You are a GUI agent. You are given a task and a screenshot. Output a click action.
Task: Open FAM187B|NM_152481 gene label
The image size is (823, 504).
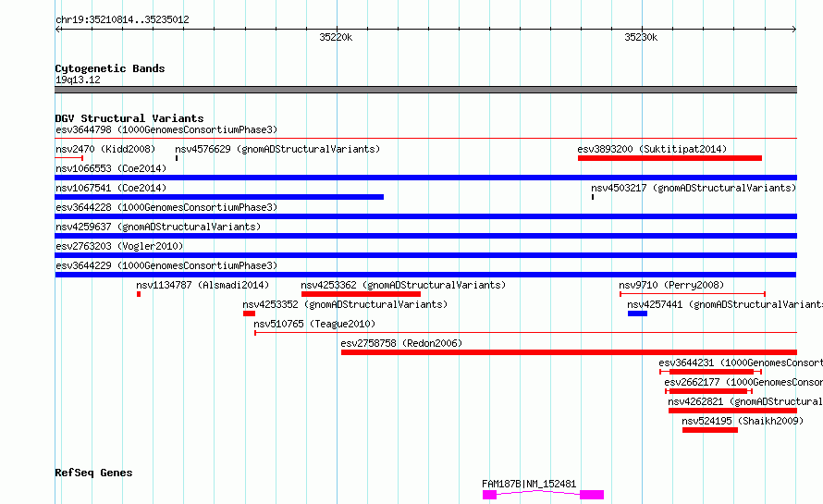point(529,484)
